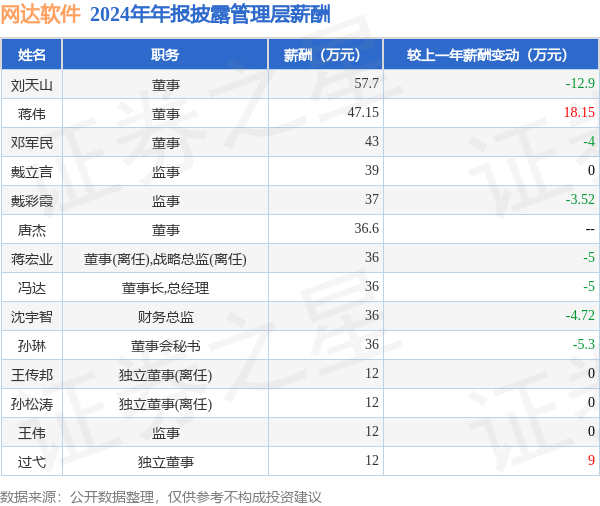Select the name 蒋伟
Viewport: 600px width, 506px height.
click(31, 114)
